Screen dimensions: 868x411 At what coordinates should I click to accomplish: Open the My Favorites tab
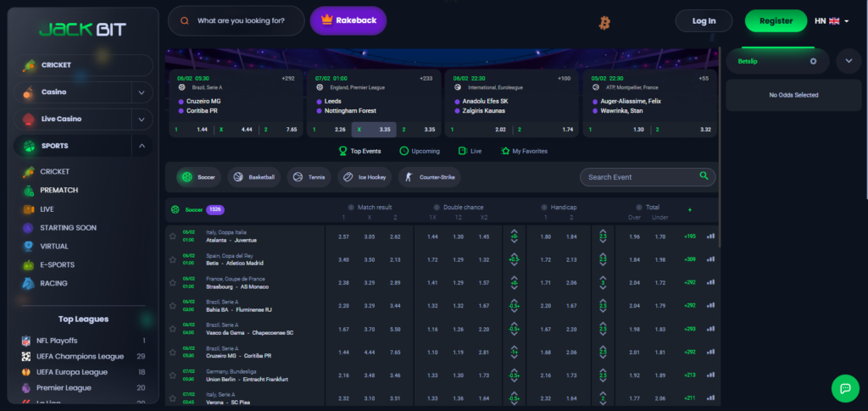coord(524,151)
